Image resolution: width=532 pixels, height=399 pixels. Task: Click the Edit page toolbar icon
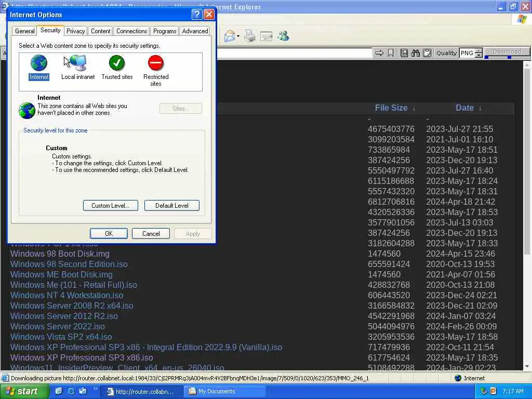click(x=267, y=36)
